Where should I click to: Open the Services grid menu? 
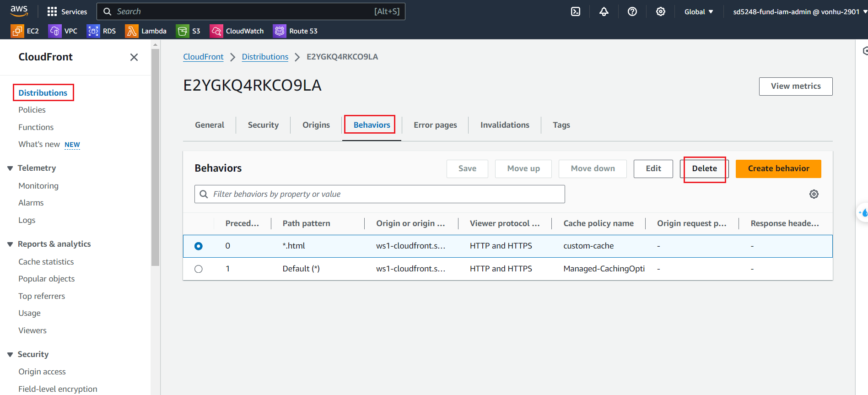(67, 11)
